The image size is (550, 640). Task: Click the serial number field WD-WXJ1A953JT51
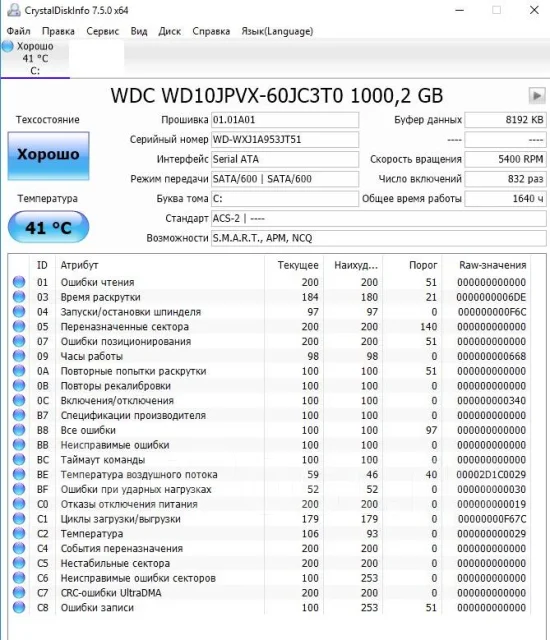[285, 140]
